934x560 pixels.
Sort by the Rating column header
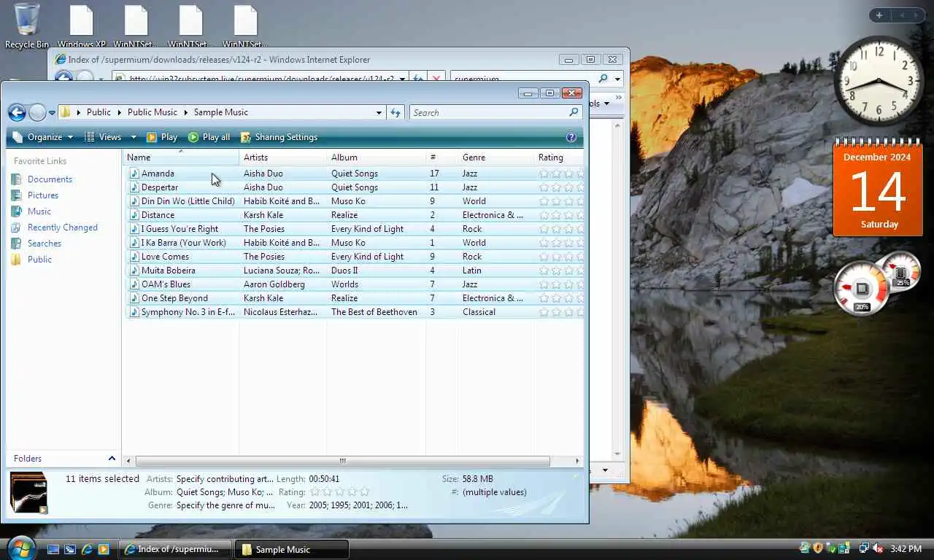coord(559,157)
